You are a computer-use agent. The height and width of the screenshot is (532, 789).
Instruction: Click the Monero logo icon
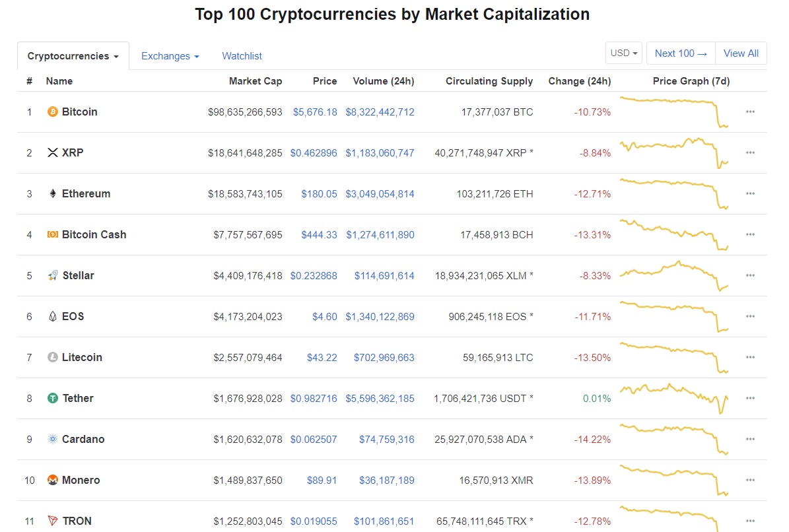coord(53,481)
